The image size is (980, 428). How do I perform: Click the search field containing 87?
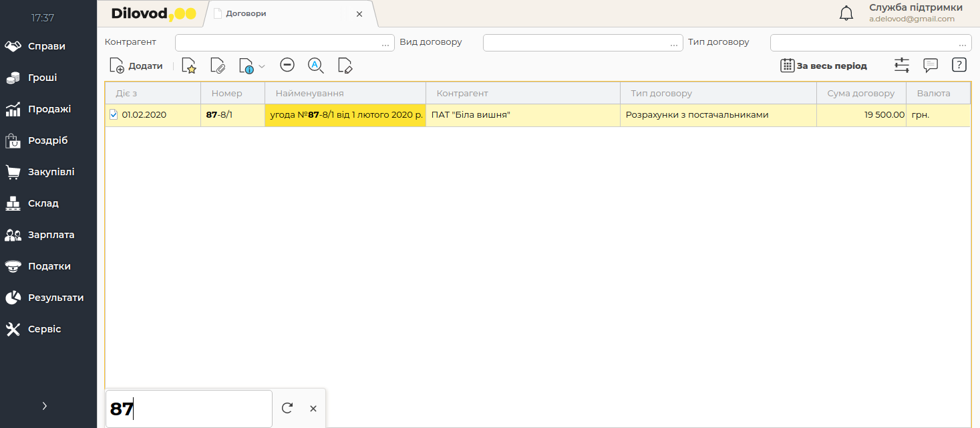coord(188,409)
